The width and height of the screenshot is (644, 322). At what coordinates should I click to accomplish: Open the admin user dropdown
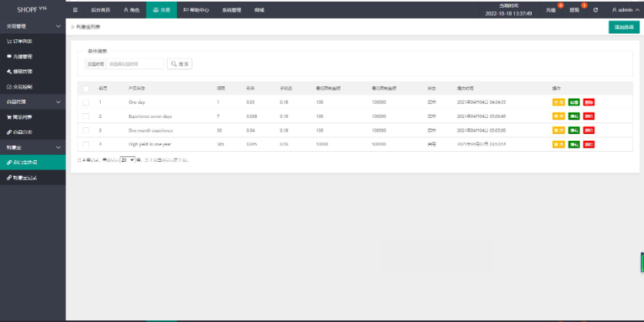coord(625,10)
